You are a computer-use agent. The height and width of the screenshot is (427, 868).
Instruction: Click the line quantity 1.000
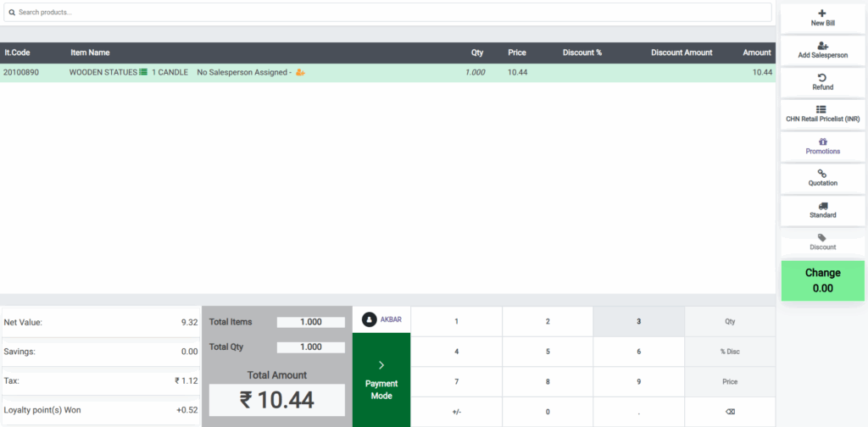[475, 73]
